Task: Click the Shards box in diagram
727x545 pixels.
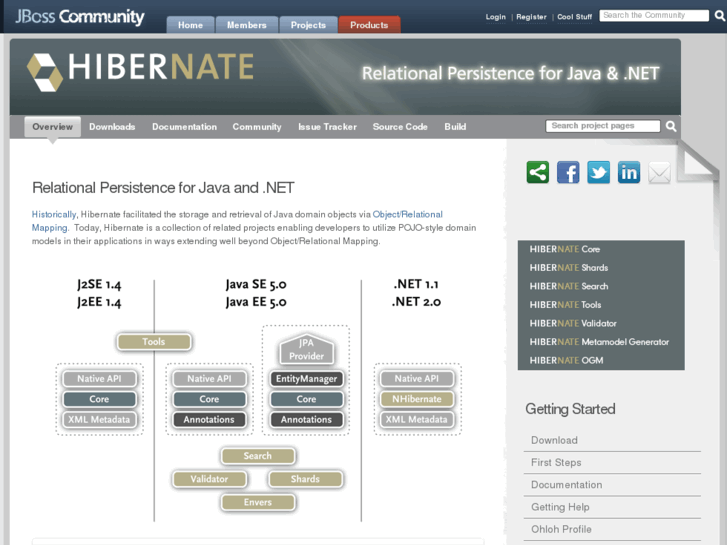Action: (x=306, y=479)
